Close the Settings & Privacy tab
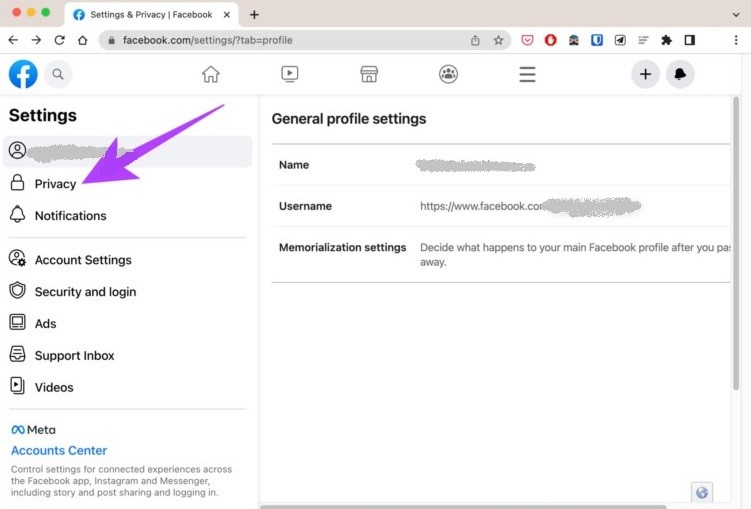 [227, 15]
